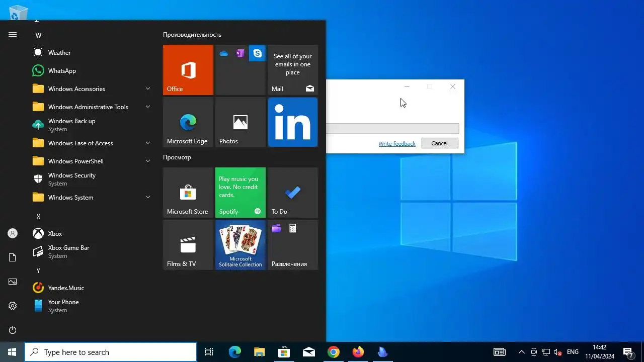This screenshot has height=362, width=644.
Task: Open the Office tile
Action: click(188, 70)
